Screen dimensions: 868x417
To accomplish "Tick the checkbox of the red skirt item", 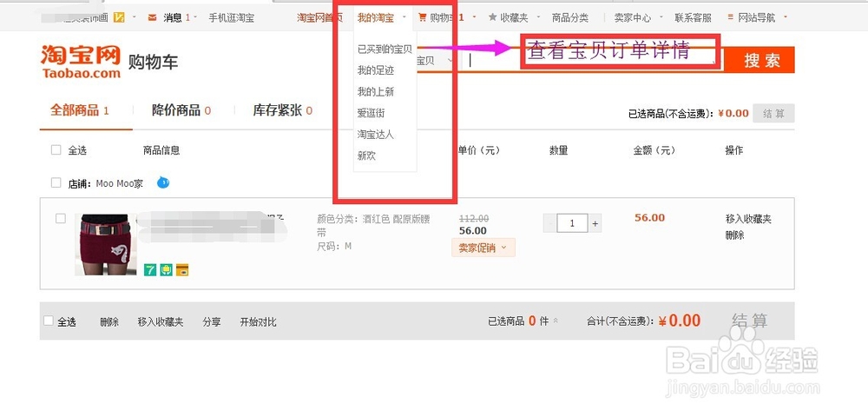I will tap(61, 218).
